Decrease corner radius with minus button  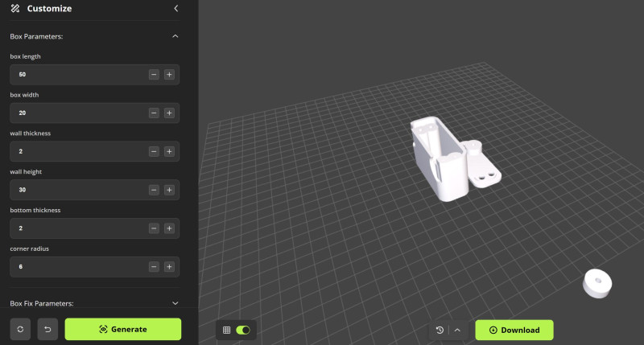[154, 267]
